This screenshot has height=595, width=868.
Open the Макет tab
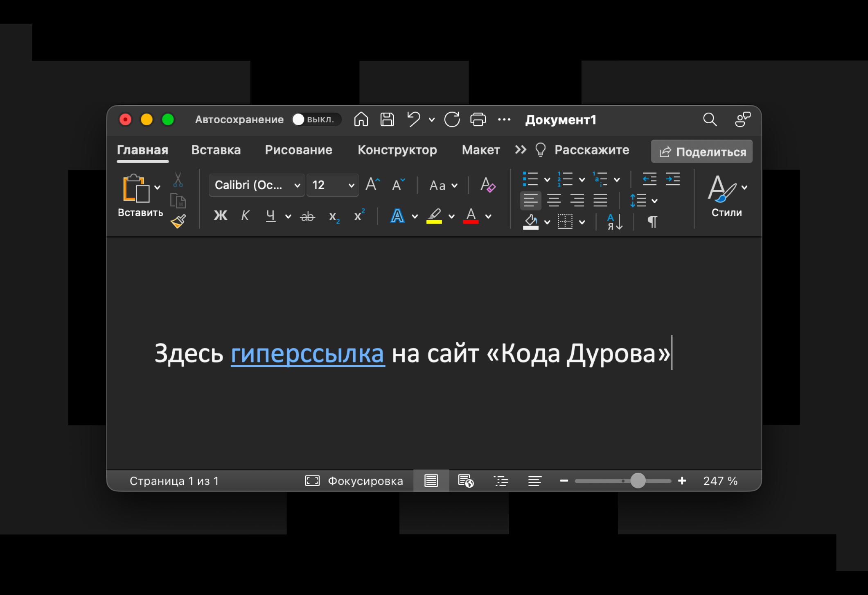481,150
